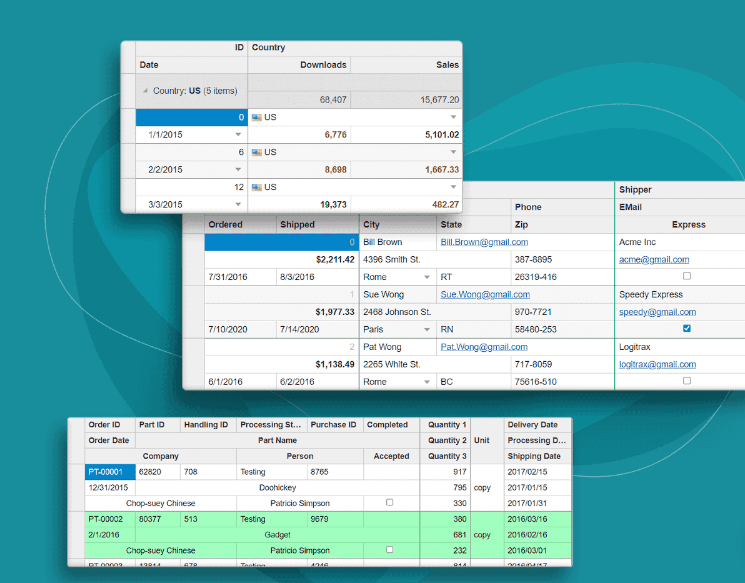The image size is (745, 583).
Task: Click the Quantity 1 column header
Action: (446, 425)
